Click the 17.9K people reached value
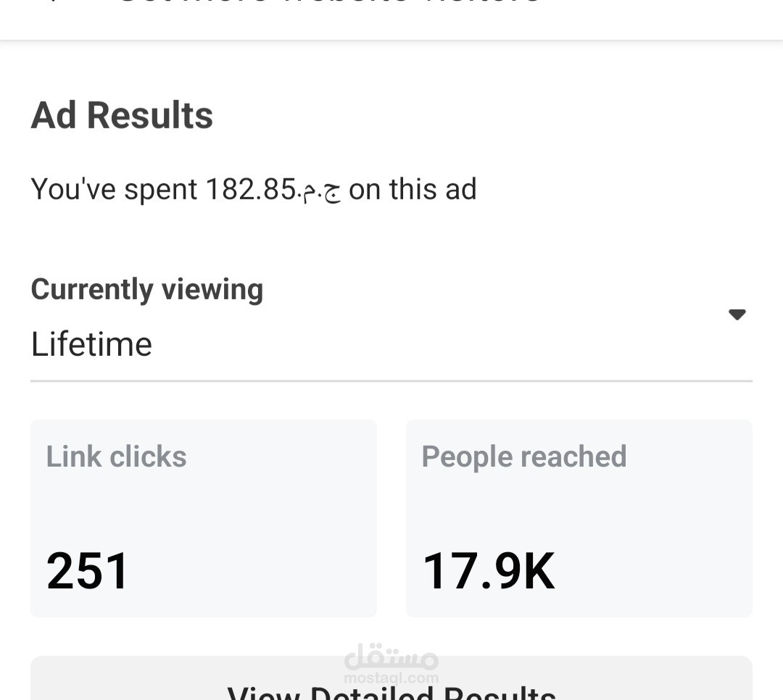 point(488,571)
